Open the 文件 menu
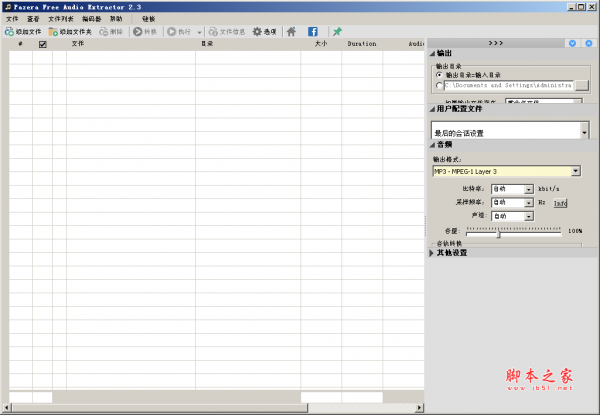The image size is (600, 415). 12,19
